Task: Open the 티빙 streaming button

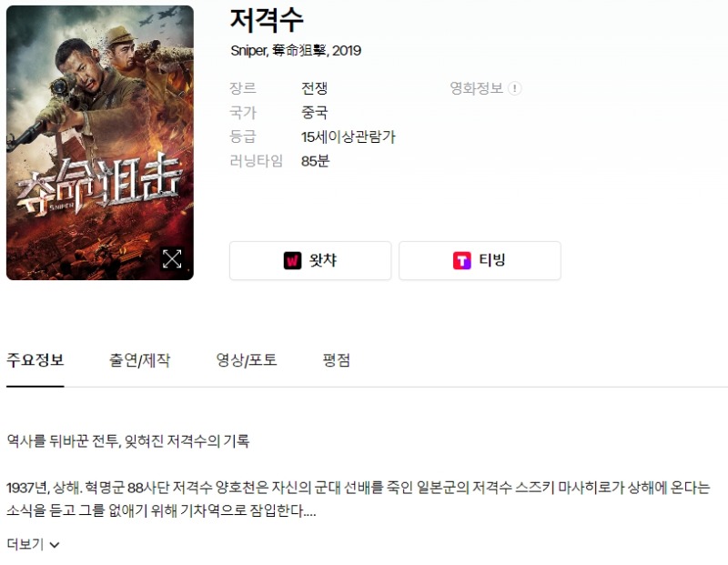Action: point(480,260)
